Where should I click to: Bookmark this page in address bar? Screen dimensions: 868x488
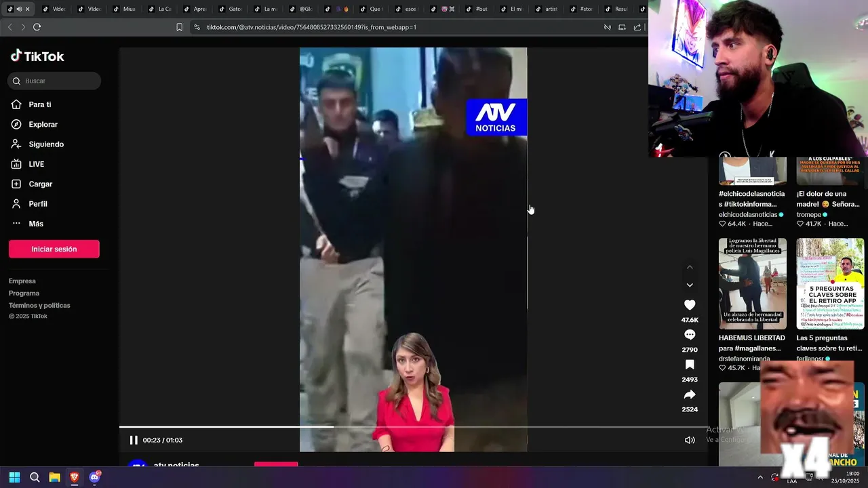(179, 27)
